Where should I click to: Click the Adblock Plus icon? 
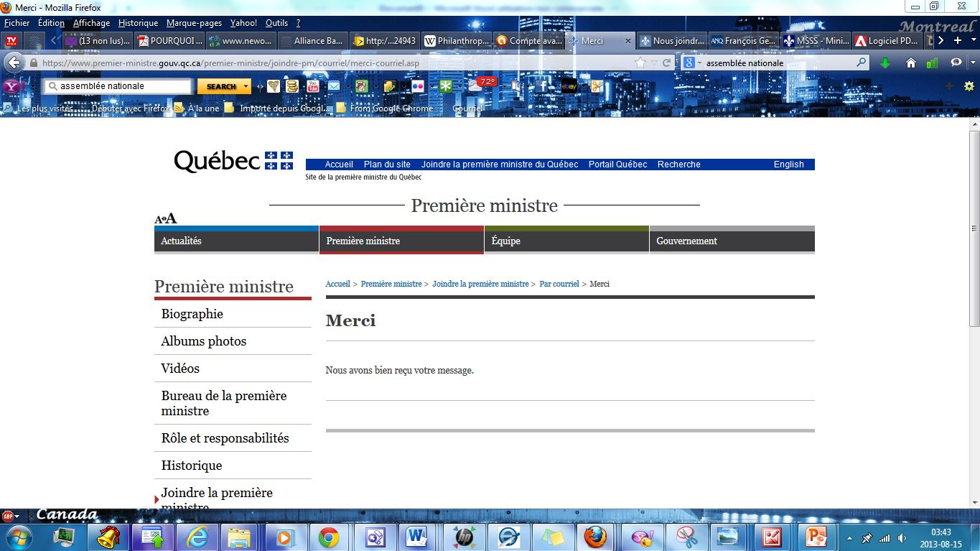8,516
